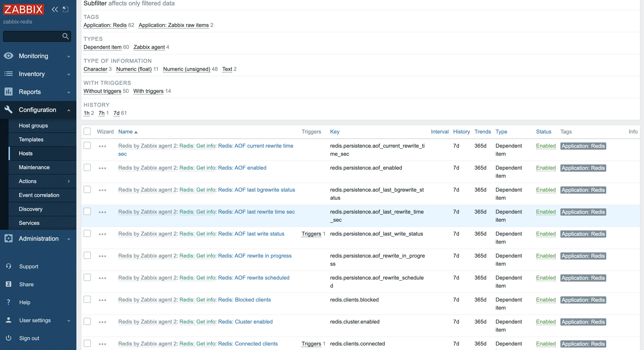Check the AOF last write status row
The width and height of the screenshot is (644, 350).
coord(87,233)
